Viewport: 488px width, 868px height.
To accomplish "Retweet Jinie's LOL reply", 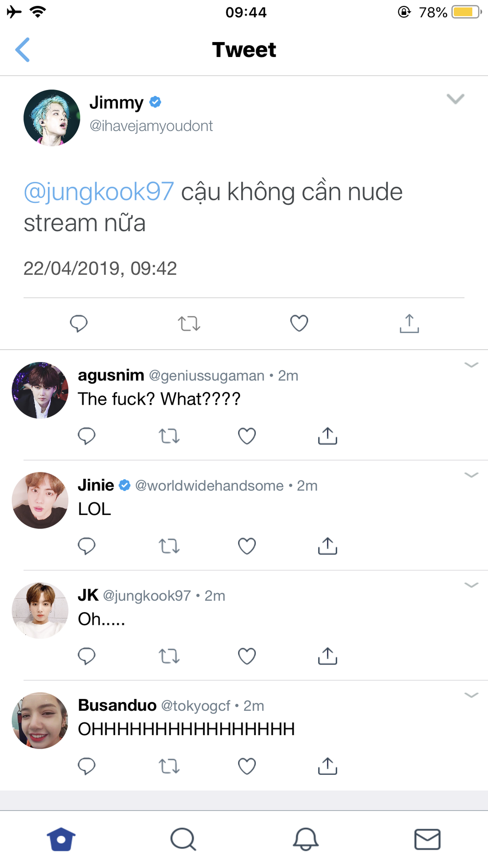I will (169, 546).
